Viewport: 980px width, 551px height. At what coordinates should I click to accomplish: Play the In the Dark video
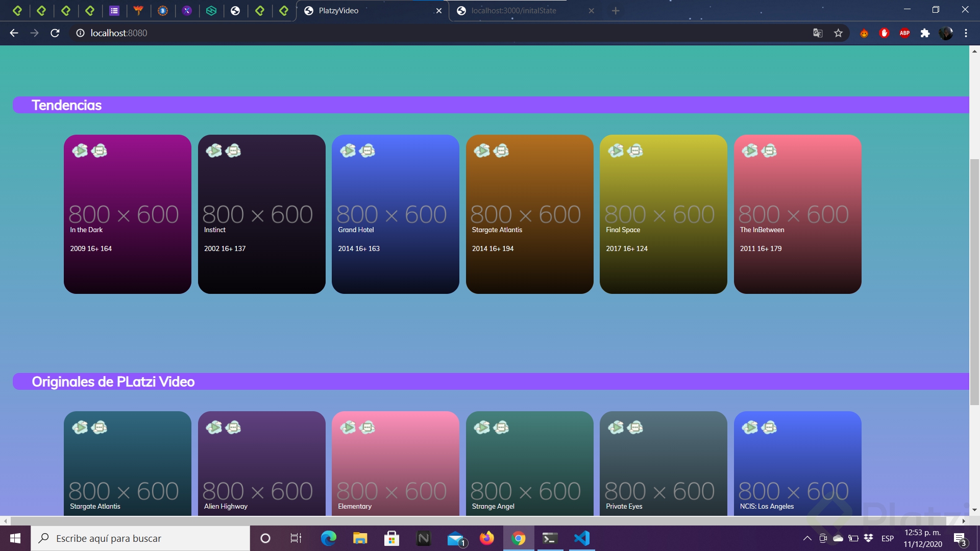coord(80,151)
